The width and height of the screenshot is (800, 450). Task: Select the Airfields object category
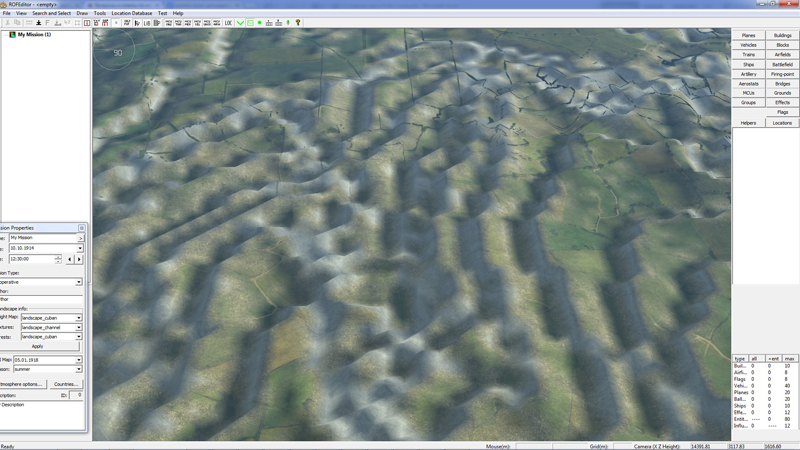(x=782, y=54)
